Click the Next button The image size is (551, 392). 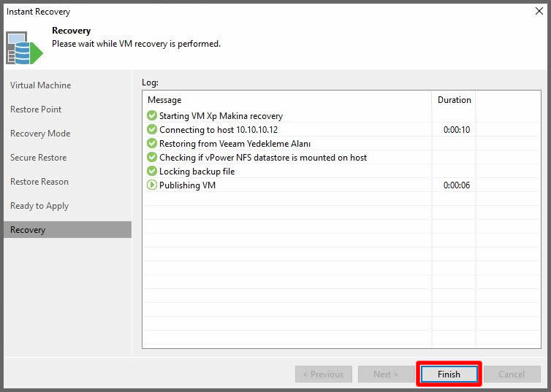point(386,374)
